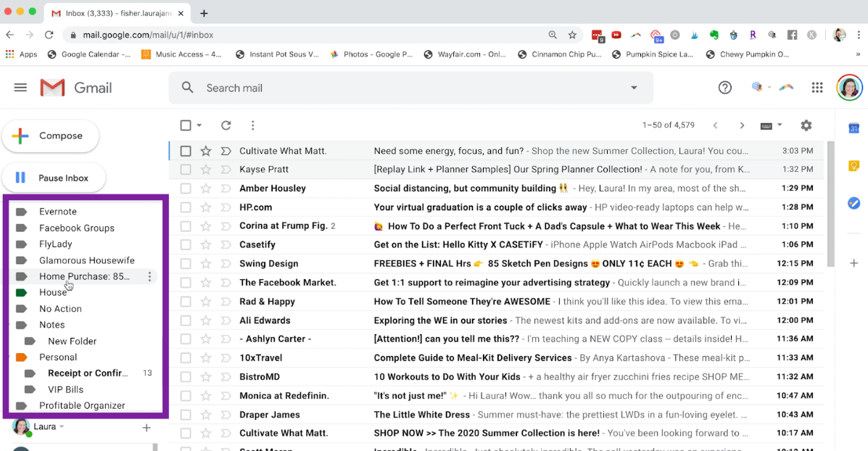Open Google Tasks in side panel
The width and height of the screenshot is (868, 451).
(x=853, y=203)
